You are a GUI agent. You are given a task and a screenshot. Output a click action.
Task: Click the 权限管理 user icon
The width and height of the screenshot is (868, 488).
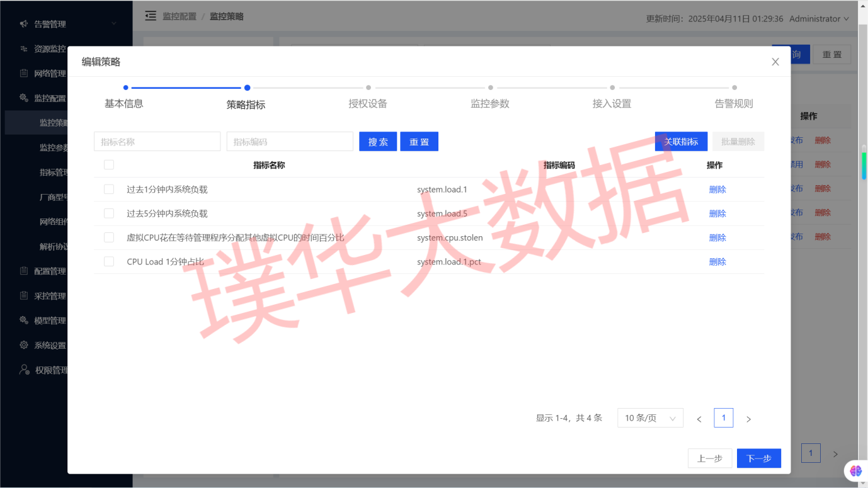tap(24, 370)
